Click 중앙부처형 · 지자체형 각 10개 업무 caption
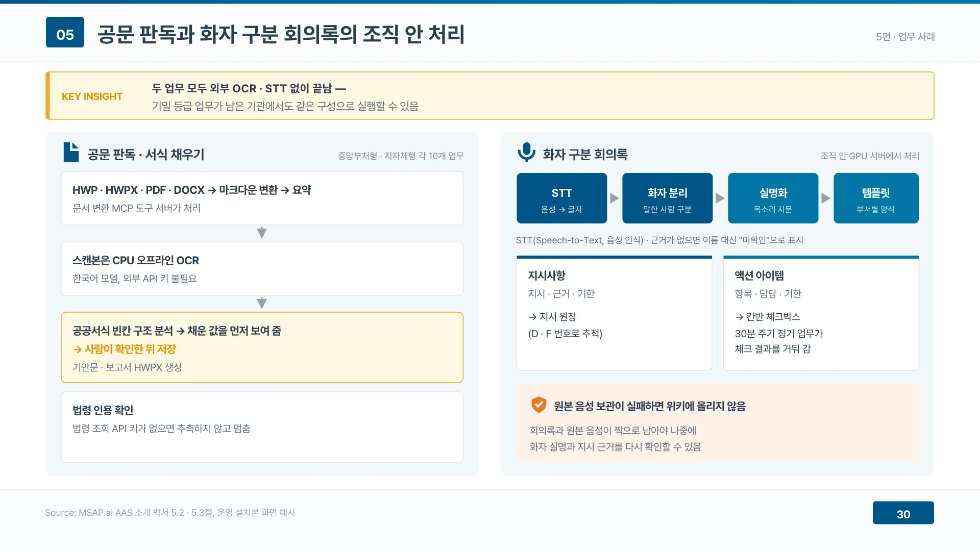Viewport: 980px width, 551px height. (400, 156)
